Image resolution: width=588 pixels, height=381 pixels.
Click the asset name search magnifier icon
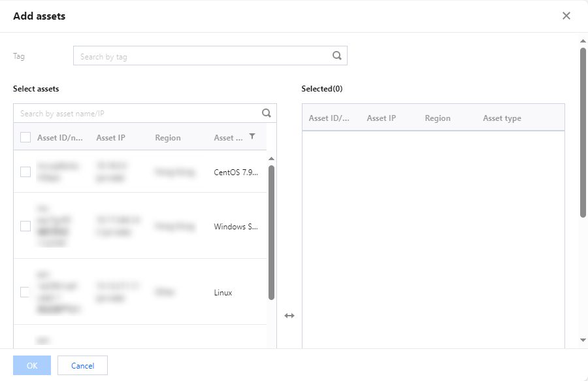tap(267, 112)
